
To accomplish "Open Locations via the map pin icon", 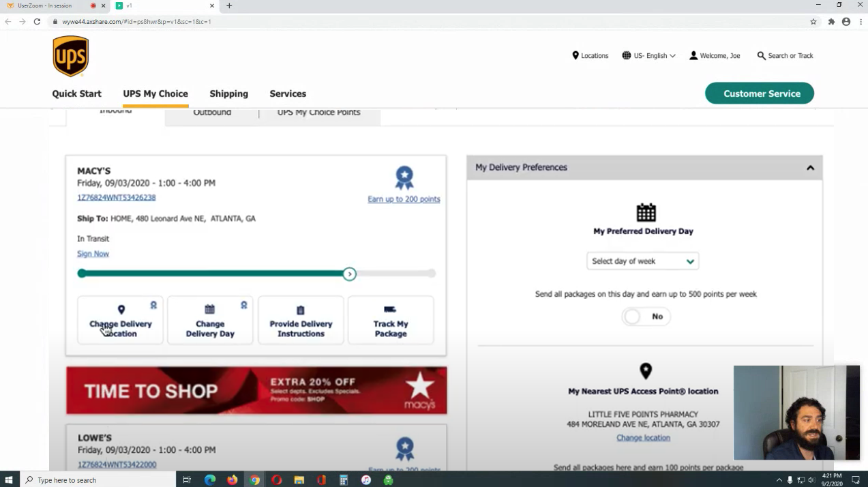I will point(575,55).
